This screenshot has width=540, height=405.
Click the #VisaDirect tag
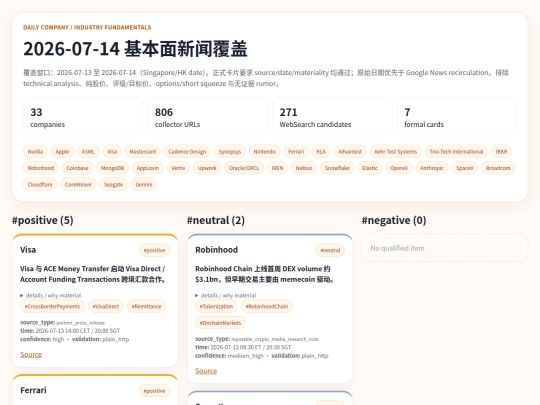106,307
